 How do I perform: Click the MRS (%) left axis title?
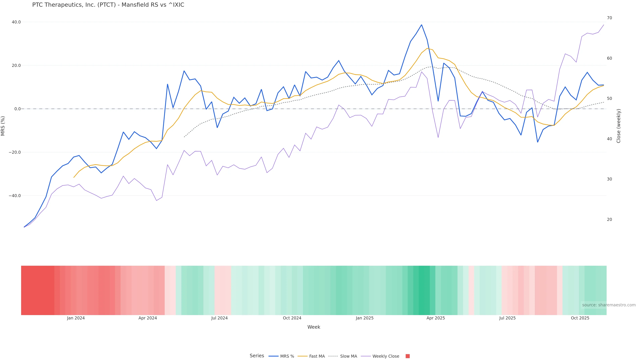(x=3, y=126)
